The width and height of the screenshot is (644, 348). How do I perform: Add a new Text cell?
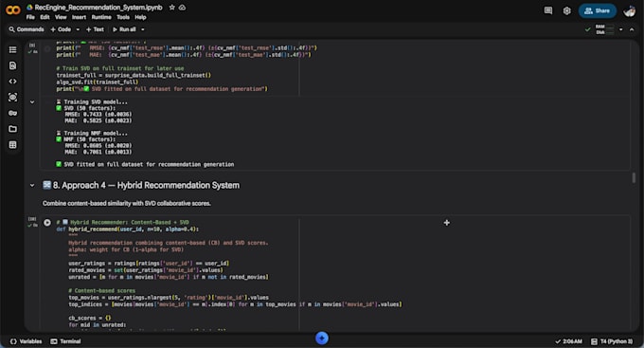click(95, 29)
